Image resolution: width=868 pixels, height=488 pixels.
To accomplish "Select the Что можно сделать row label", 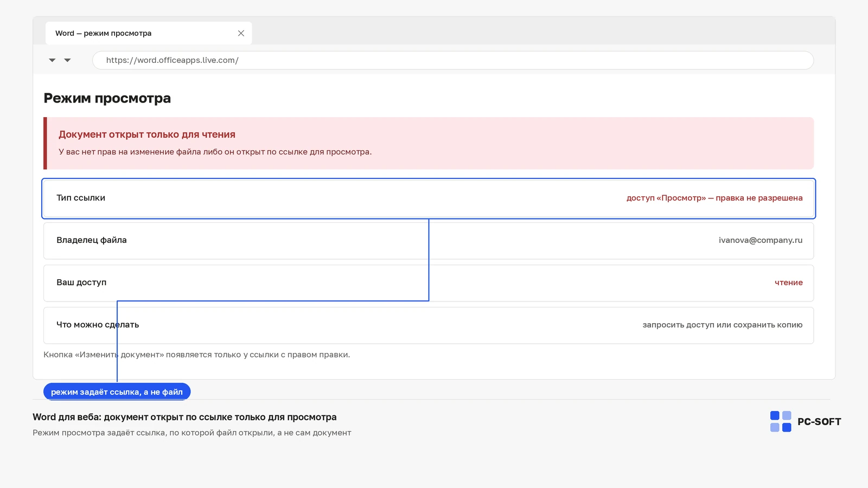I will (x=98, y=325).
